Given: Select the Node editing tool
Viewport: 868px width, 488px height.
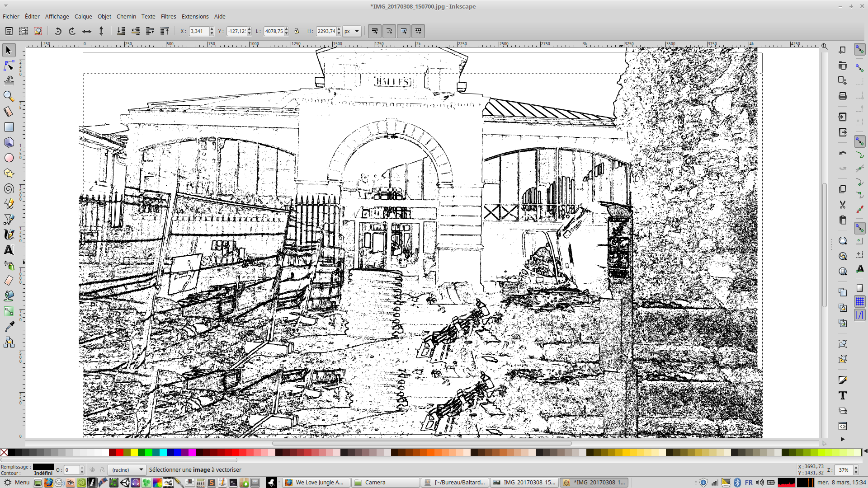Looking at the screenshot, I should [x=9, y=66].
